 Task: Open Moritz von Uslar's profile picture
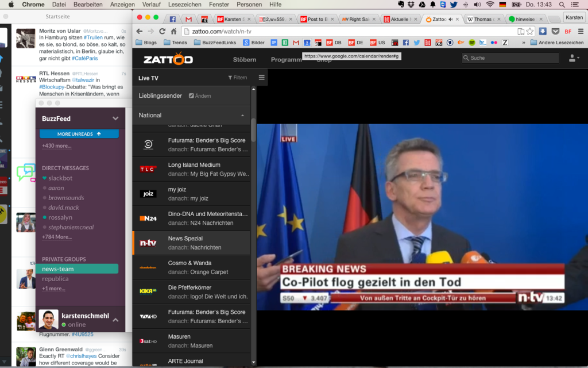pos(25,39)
